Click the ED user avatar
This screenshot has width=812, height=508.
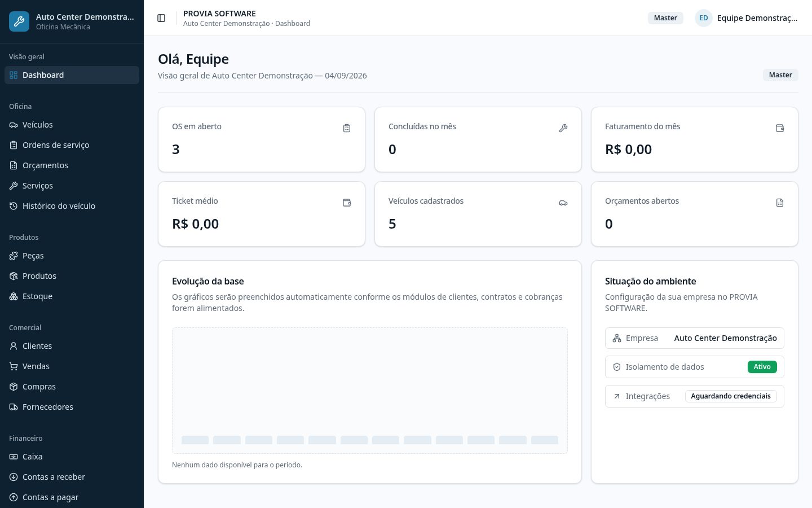point(704,18)
